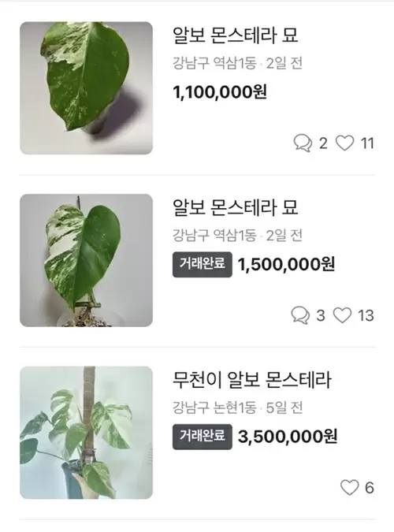The height and width of the screenshot is (532, 394).
Task: Open 알보 몬스테라 묘 title above 1,100,000원
Action: (236, 35)
